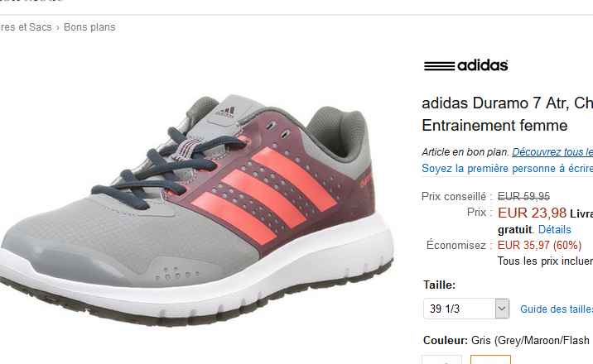This screenshot has height=364, width=593.
Task: Click the main shoe product image
Action: [x=196, y=210]
